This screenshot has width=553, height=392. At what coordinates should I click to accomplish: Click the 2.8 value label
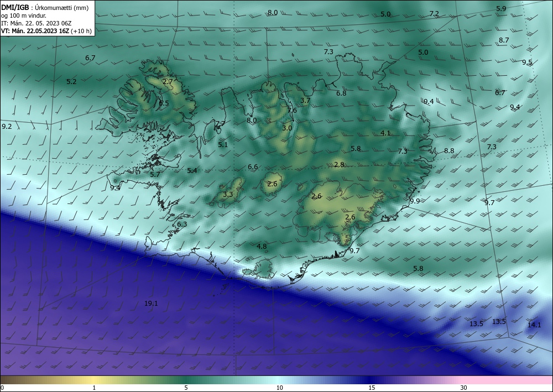coord(339,164)
